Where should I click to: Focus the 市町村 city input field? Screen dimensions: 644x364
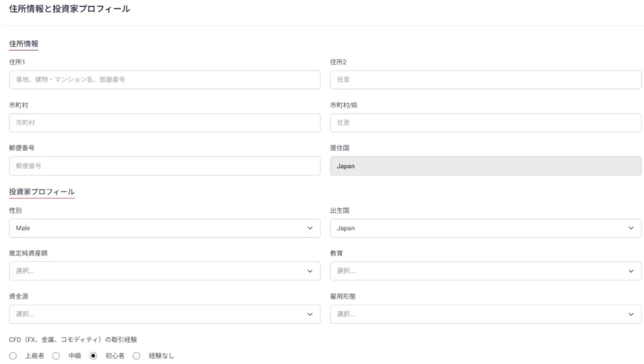coord(164,123)
